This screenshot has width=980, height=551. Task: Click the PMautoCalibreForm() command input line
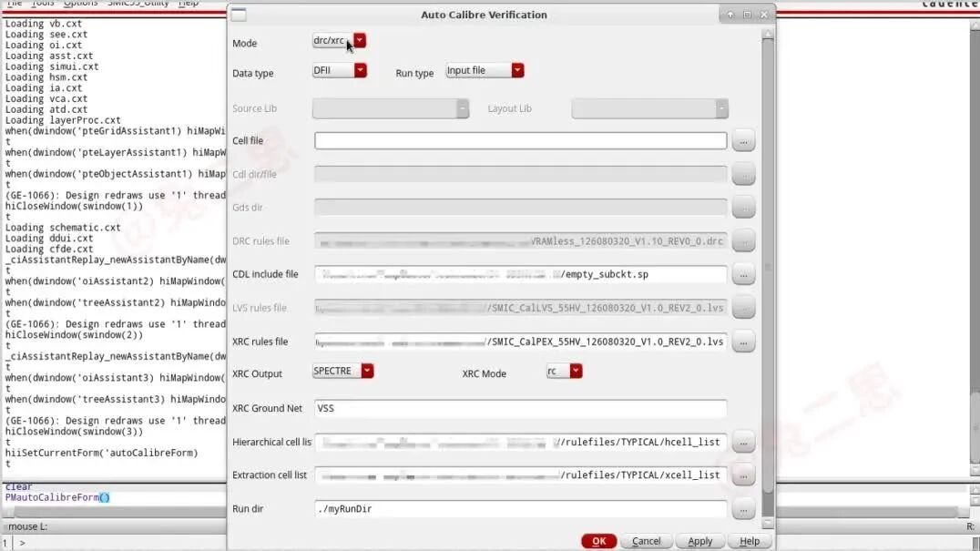(x=57, y=498)
